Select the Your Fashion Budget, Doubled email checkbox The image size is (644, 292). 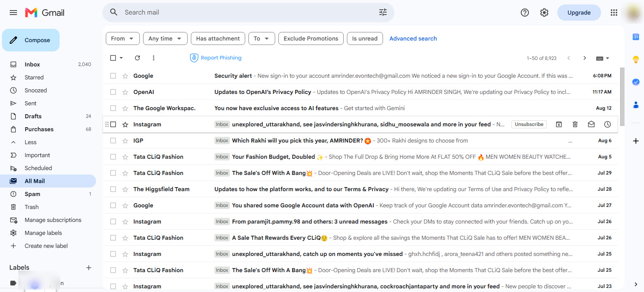113,157
